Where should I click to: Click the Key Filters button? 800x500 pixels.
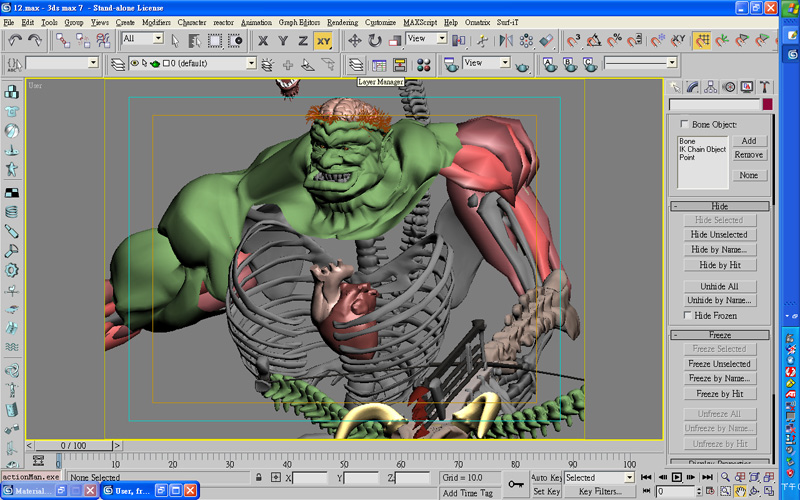(x=600, y=492)
